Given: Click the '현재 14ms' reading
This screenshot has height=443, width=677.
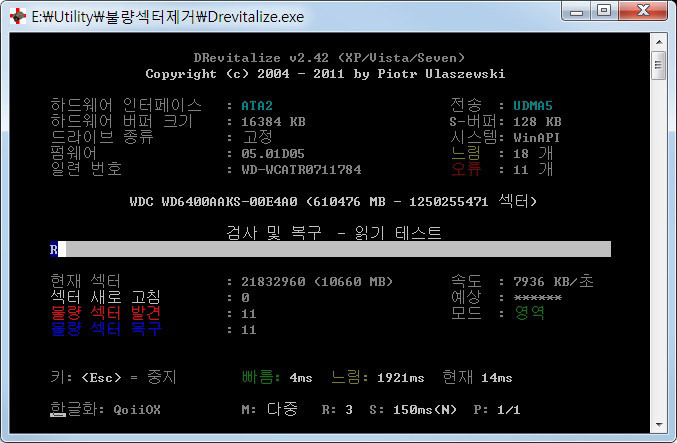Looking at the screenshot, I should [x=478, y=377].
